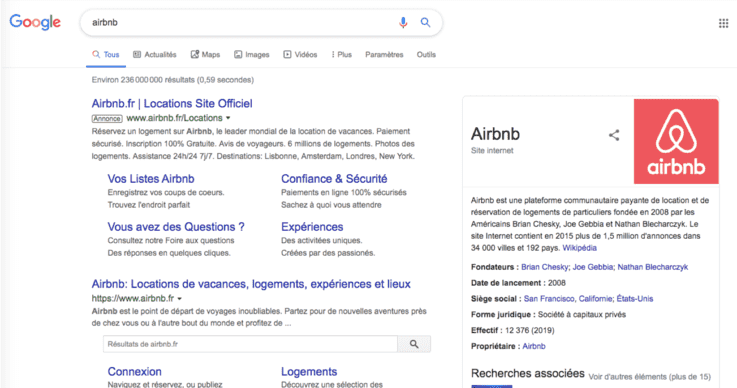Click the Airbnb knowledge panel title
737x388 pixels.
click(x=495, y=134)
